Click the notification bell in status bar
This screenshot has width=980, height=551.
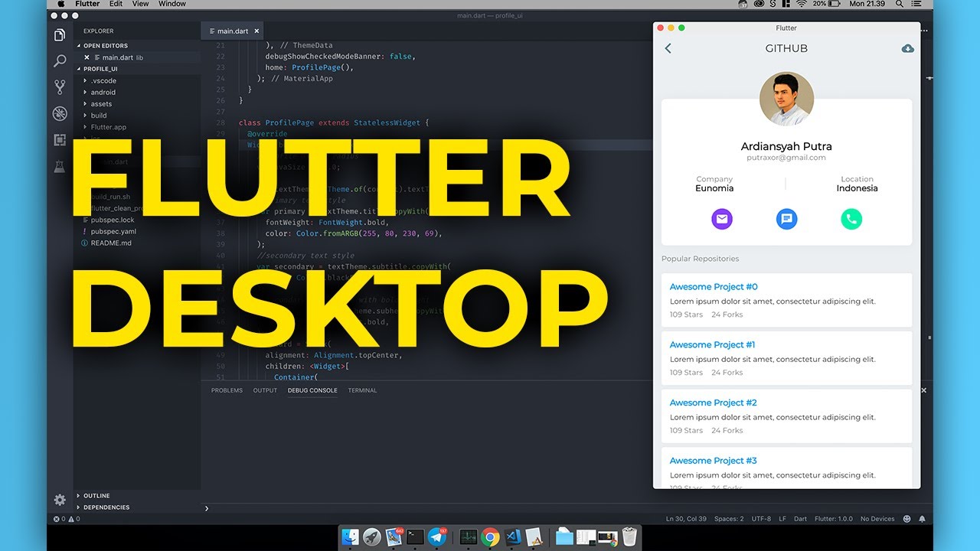pos(922,519)
